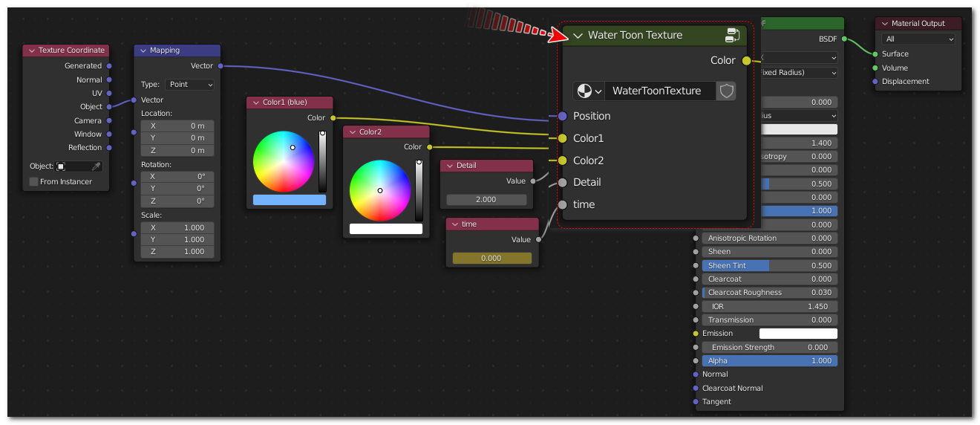Click the WaterToonTexture name field
Image resolution: width=980 pixels, height=425 pixels.
(x=659, y=91)
